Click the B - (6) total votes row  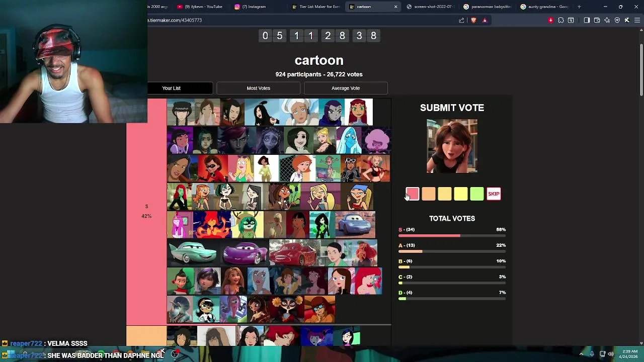click(452, 263)
